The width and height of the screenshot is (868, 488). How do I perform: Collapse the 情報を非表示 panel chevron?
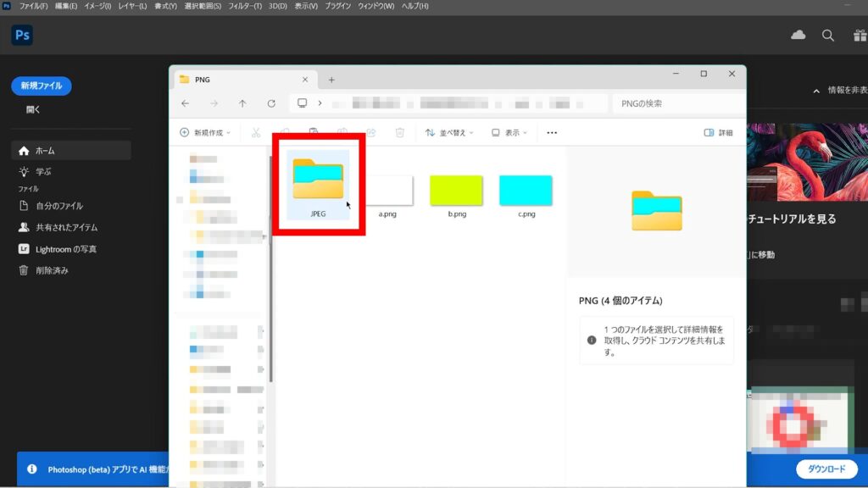pos(816,91)
